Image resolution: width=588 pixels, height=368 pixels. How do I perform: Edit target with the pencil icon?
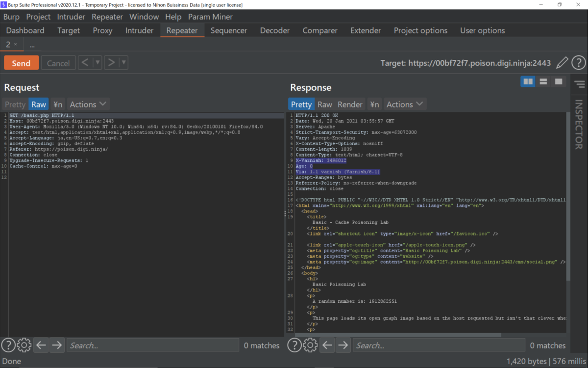coord(563,63)
